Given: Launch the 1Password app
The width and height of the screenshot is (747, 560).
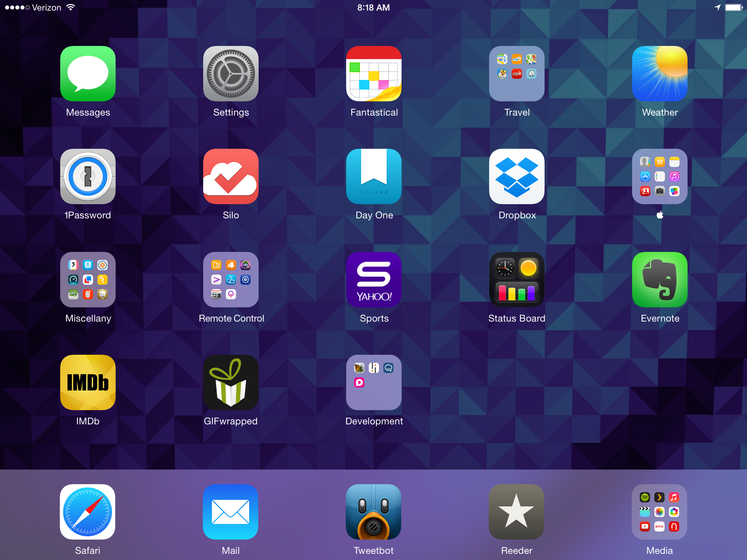Looking at the screenshot, I should point(88,176).
